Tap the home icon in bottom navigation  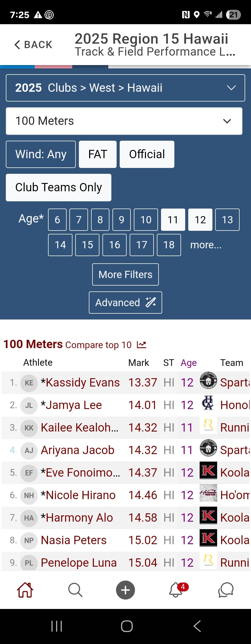[x=25, y=590]
